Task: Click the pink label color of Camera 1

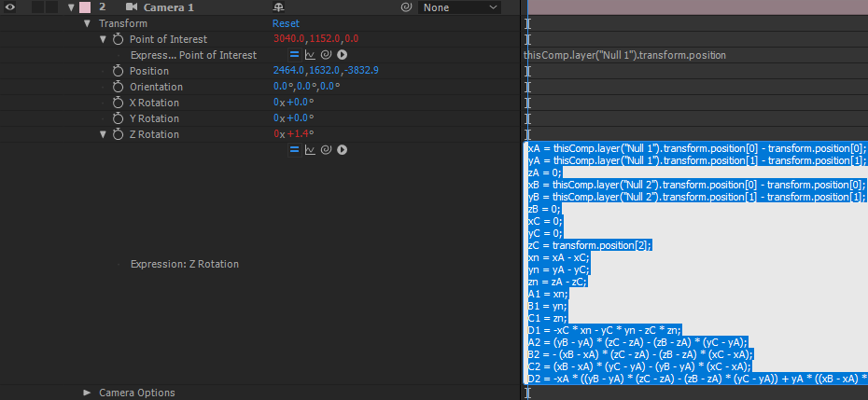Action: tap(85, 7)
